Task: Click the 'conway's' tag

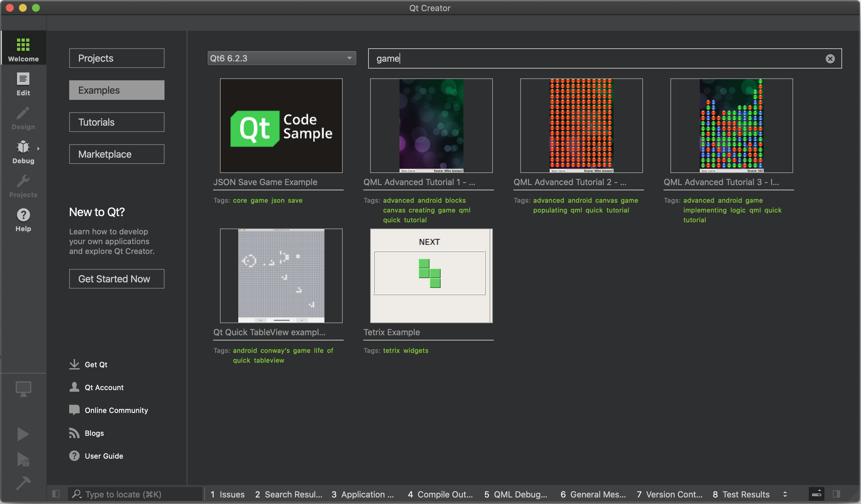Action: [275, 351]
